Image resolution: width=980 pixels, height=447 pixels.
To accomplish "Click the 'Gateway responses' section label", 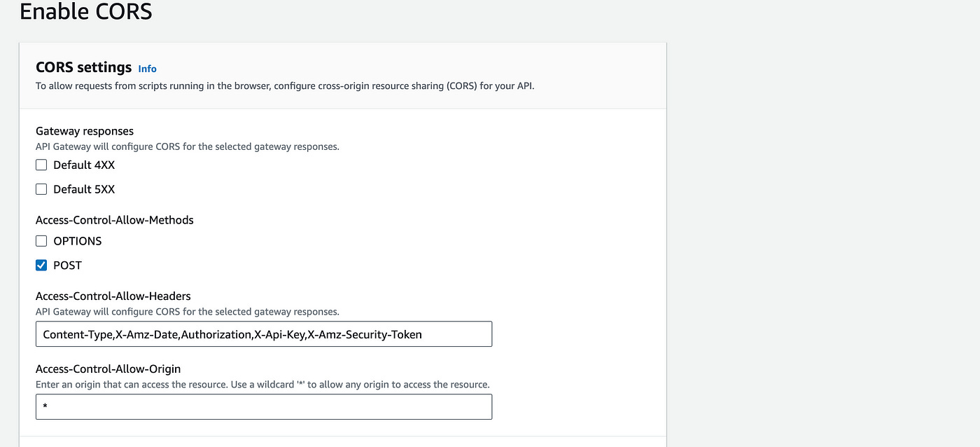I will click(85, 131).
